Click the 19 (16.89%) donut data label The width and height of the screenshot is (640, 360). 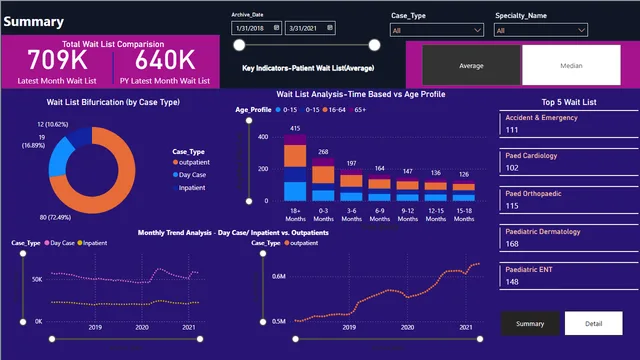point(33,141)
